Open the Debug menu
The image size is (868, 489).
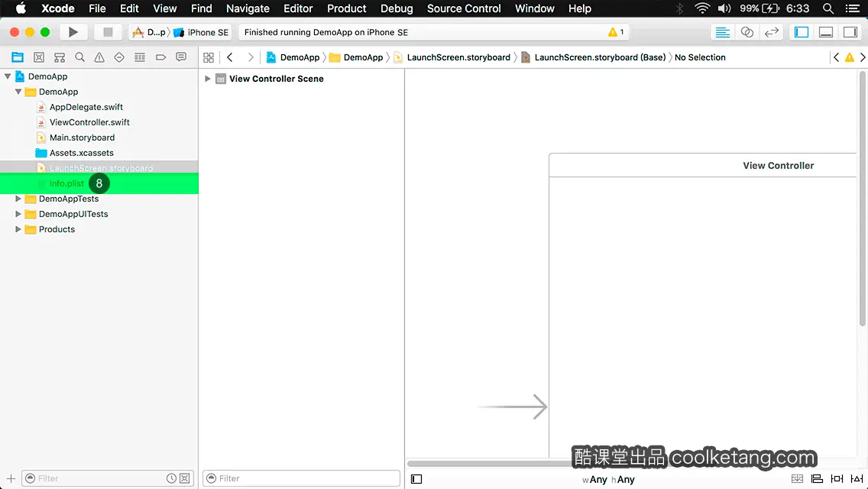(x=397, y=8)
